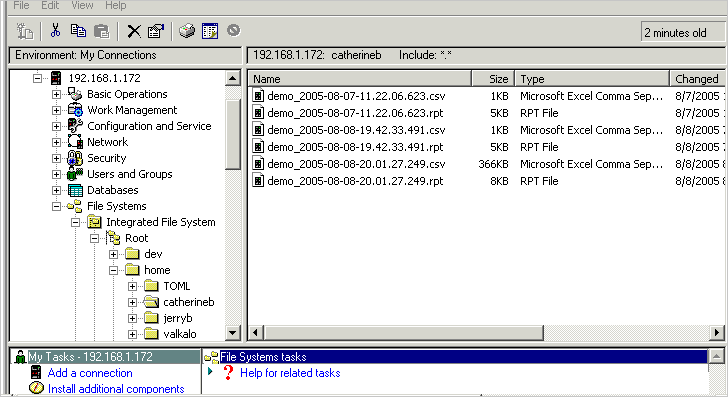The image size is (728, 397).
Task: Sort by the Size column header
Action: [493, 78]
